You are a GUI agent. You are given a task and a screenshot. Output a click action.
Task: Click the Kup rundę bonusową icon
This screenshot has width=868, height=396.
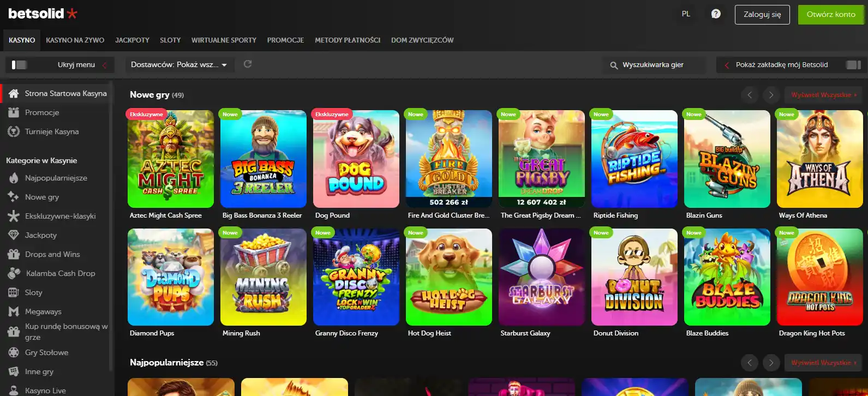click(14, 331)
